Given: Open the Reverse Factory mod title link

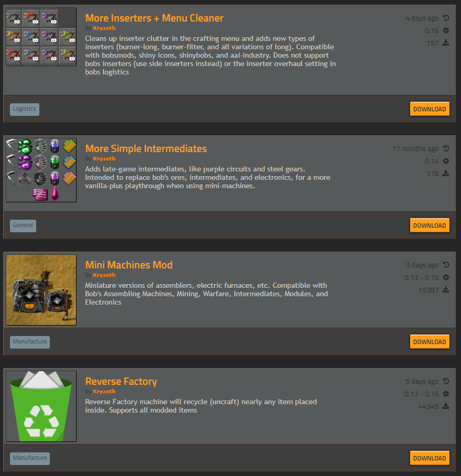Looking at the screenshot, I should tap(121, 381).
